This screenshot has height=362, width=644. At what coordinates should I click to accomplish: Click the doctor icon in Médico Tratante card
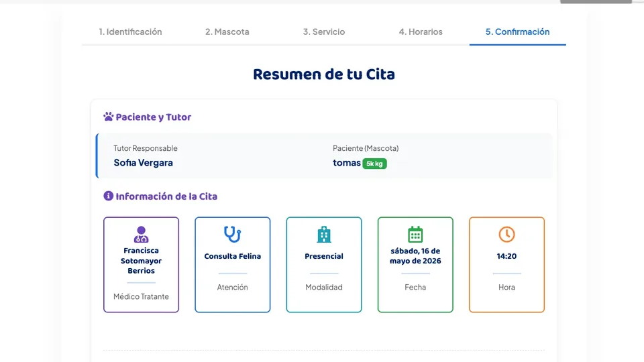coord(142,235)
